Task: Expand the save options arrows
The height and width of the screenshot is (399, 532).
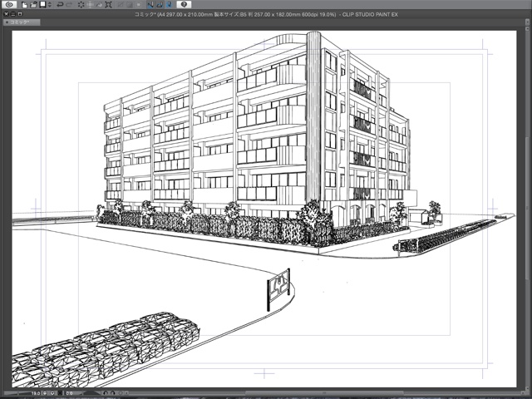Action: (x=50, y=5)
